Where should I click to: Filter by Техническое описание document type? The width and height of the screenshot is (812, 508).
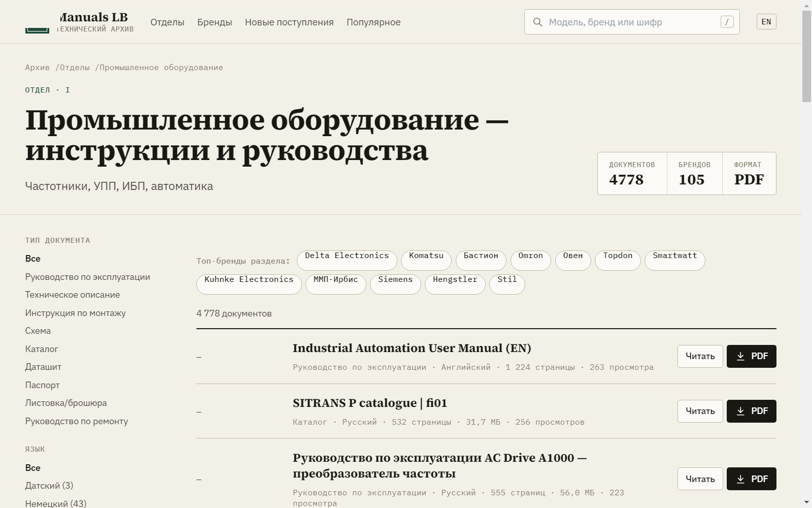click(x=73, y=295)
